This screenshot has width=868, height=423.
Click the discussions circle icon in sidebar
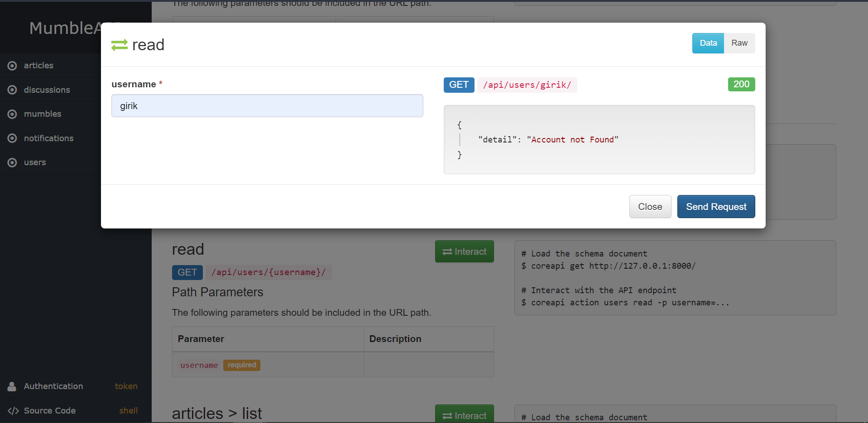(x=12, y=90)
